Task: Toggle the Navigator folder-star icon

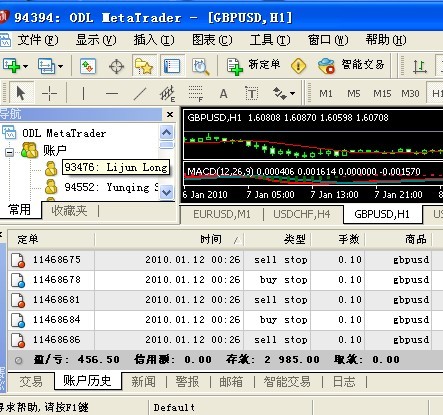Action: point(144,66)
